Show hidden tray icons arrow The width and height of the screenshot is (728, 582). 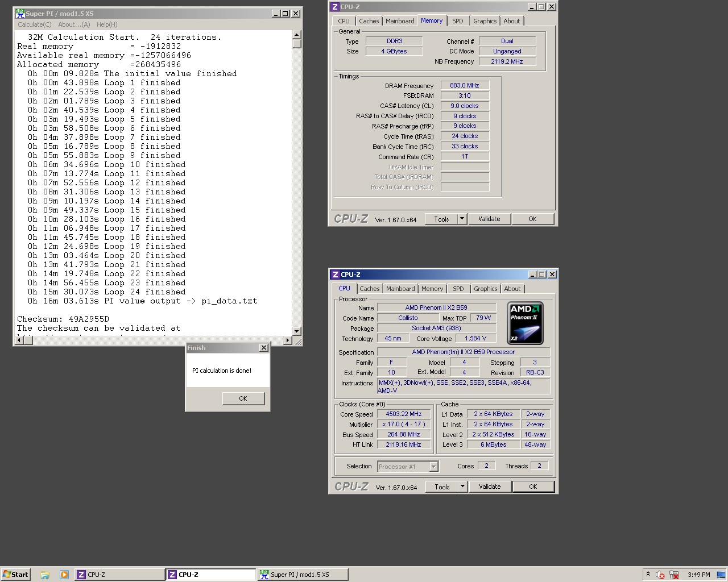[x=648, y=575]
